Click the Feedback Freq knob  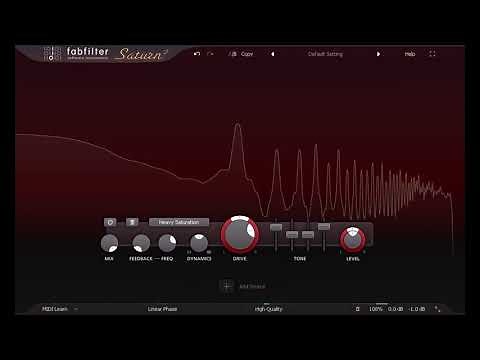coord(167,243)
